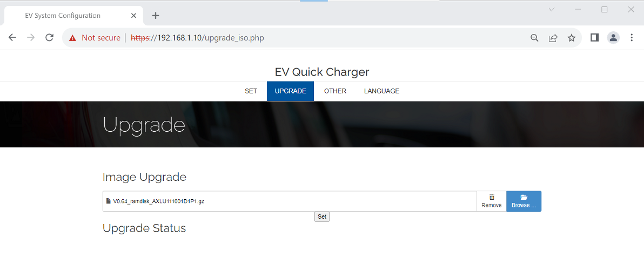
Task: Open a new browser tab
Action: (x=156, y=16)
